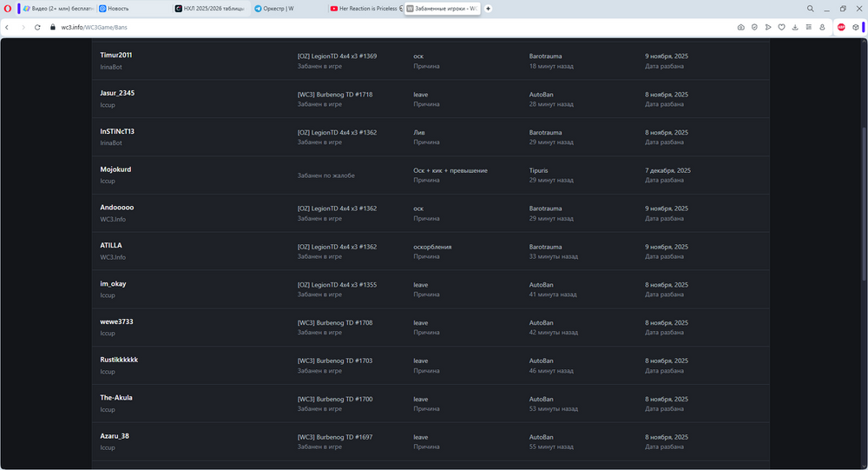Click the Opera logo menu button
Screen dimensions: 868x470
[8, 8]
